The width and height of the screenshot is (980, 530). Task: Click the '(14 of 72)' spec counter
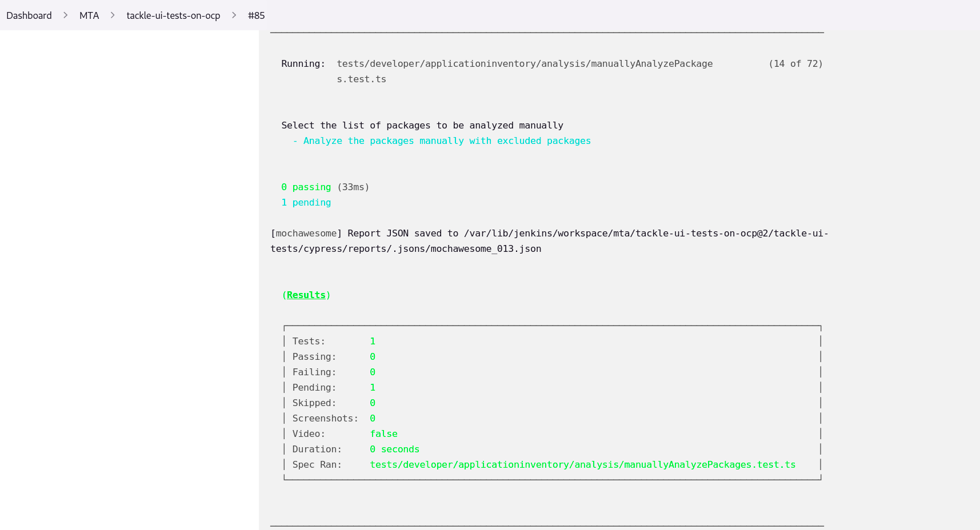pos(795,64)
